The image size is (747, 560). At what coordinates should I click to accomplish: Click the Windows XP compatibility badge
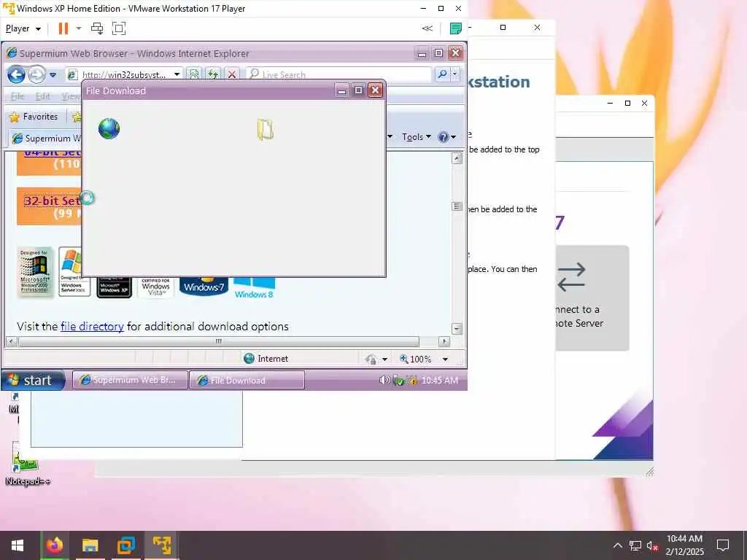(115, 287)
